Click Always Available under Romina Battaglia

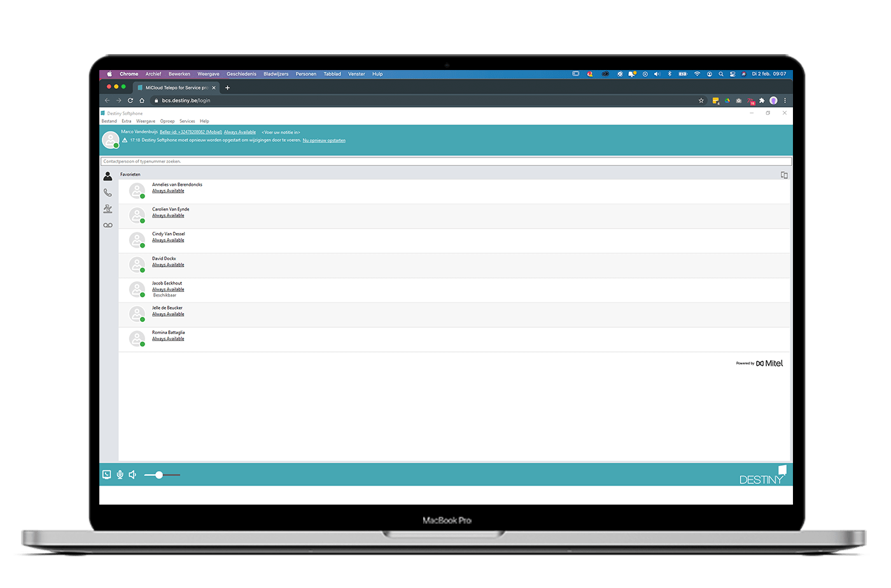[168, 339]
